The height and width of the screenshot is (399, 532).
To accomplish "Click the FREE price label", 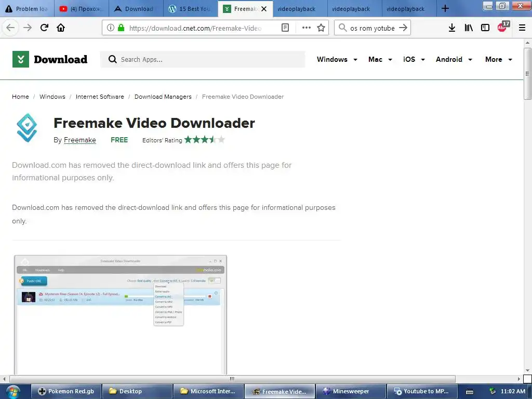I will tap(119, 140).
